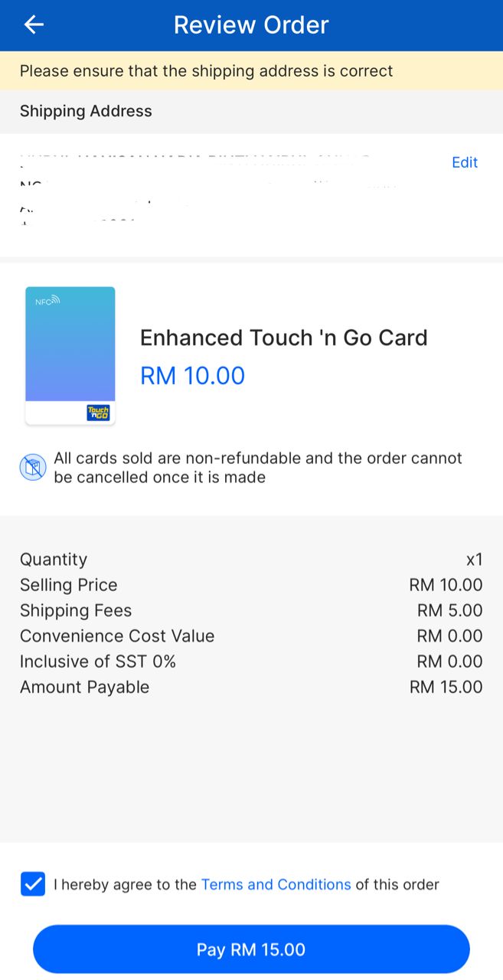Tap the non-refundable notice icon
This screenshot has height=980, width=503.
[32, 468]
